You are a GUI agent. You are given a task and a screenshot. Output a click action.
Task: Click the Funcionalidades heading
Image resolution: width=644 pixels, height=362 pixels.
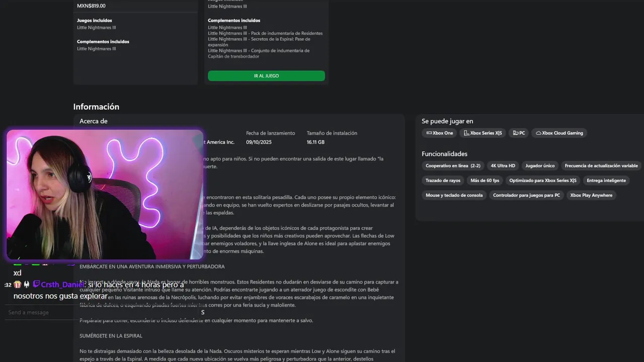pos(444,154)
